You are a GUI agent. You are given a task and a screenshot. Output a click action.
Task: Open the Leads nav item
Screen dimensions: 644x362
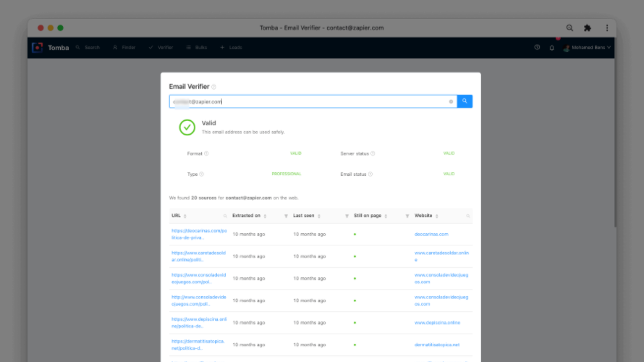[232, 48]
